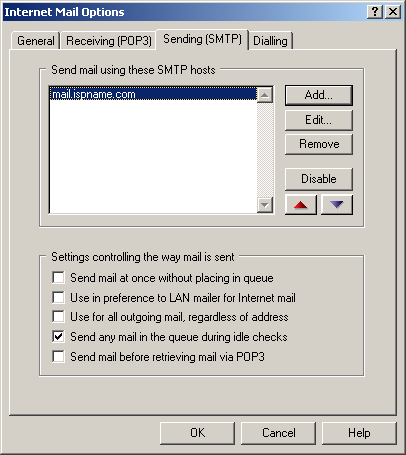Click the SMTP hosts list scroll down arrow

point(265,205)
